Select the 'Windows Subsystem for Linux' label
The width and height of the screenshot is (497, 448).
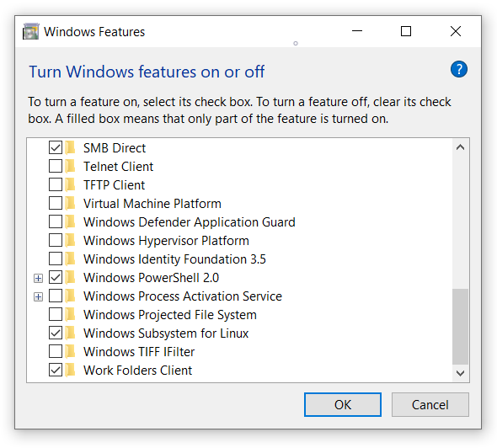[x=166, y=333]
